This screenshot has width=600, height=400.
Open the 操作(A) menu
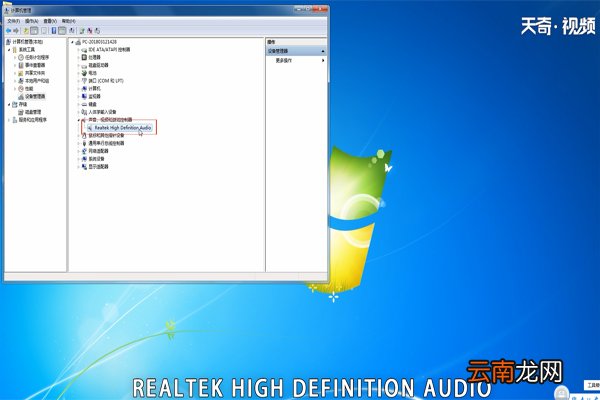pos(31,21)
